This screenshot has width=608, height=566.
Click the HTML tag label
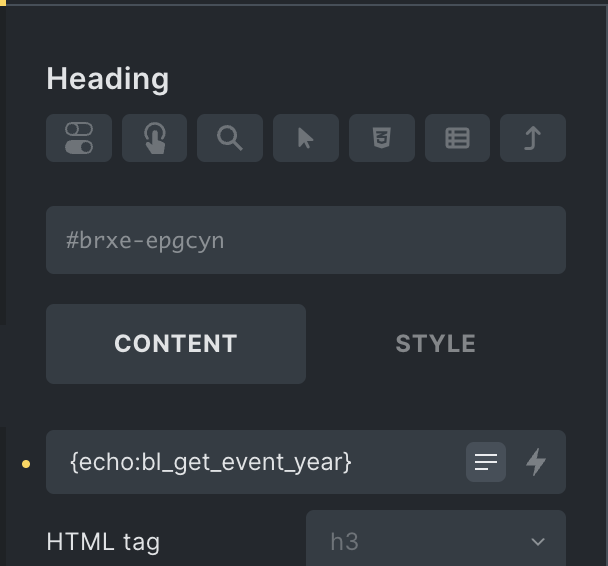pos(103,541)
